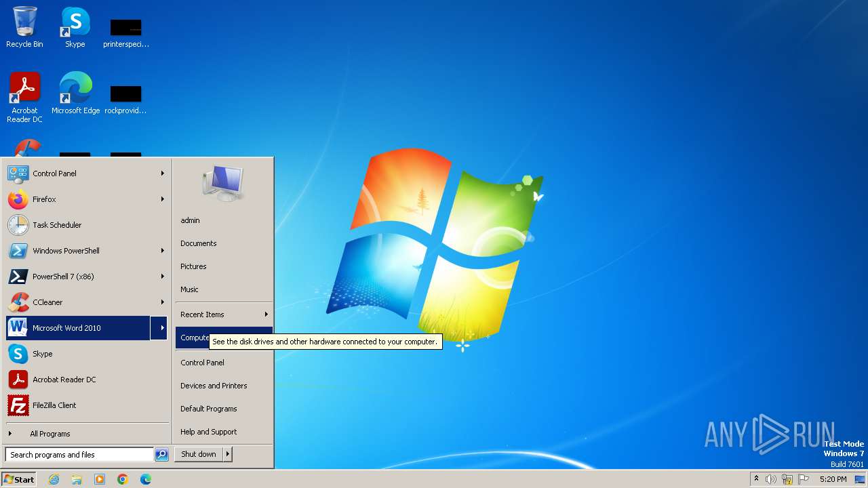
Task: Open the printerspeci... desktop file
Action: (x=126, y=33)
